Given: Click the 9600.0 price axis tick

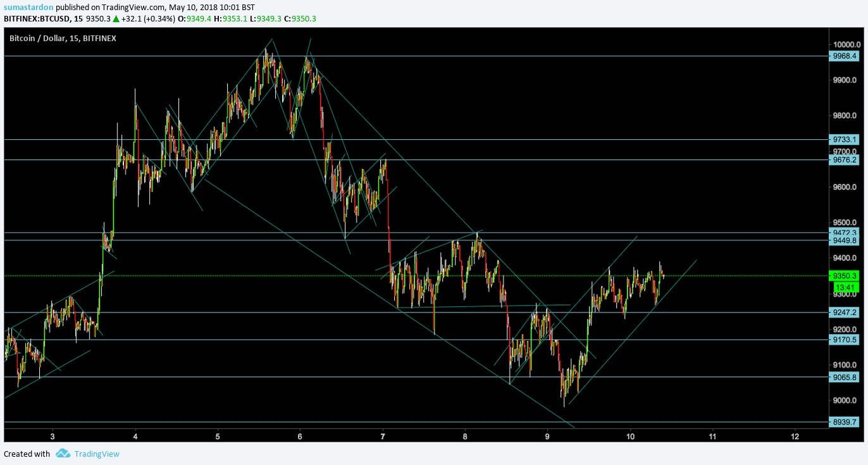Looking at the screenshot, I should [x=845, y=187].
